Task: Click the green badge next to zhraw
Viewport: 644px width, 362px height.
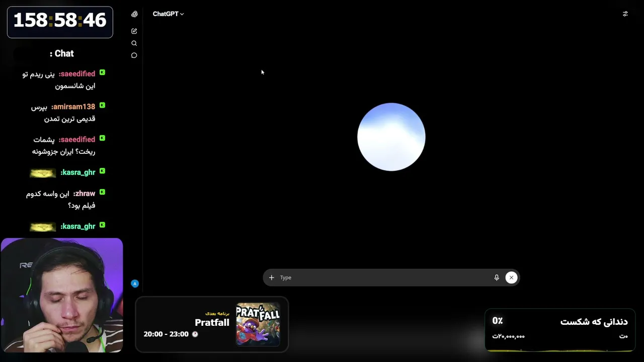Action: click(x=102, y=193)
